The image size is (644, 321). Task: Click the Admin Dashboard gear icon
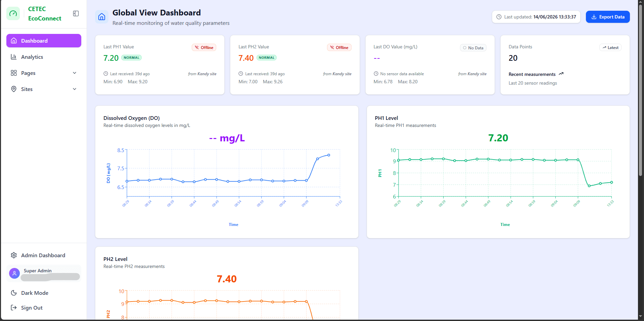click(14, 255)
